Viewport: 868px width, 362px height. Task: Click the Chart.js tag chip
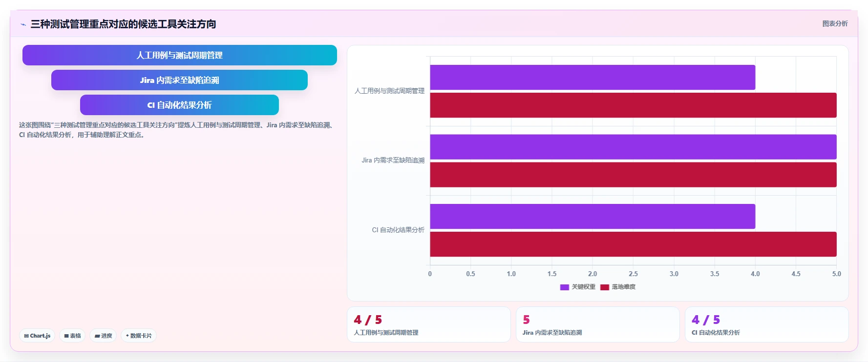(x=37, y=336)
